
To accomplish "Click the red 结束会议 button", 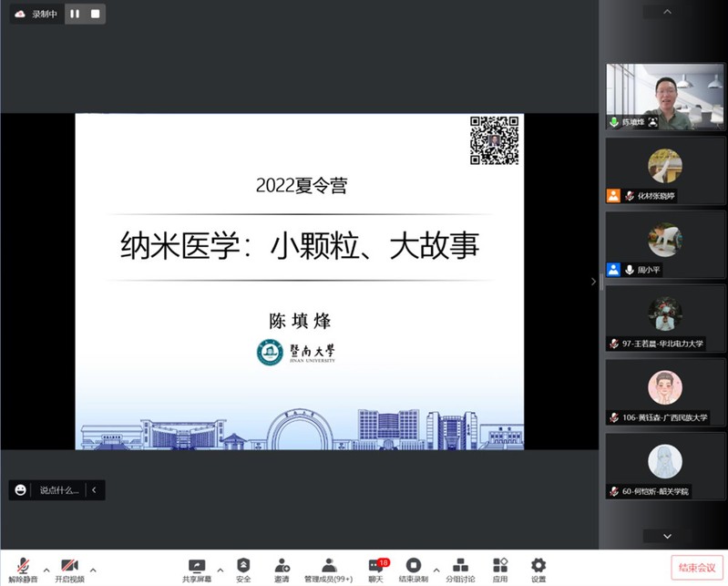I will 698,567.
